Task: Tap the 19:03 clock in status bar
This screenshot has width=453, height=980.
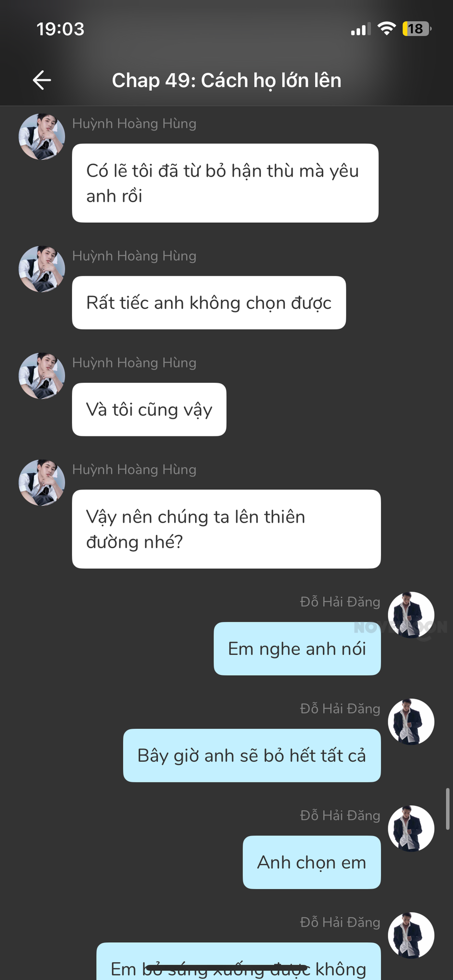Action: 60,29
